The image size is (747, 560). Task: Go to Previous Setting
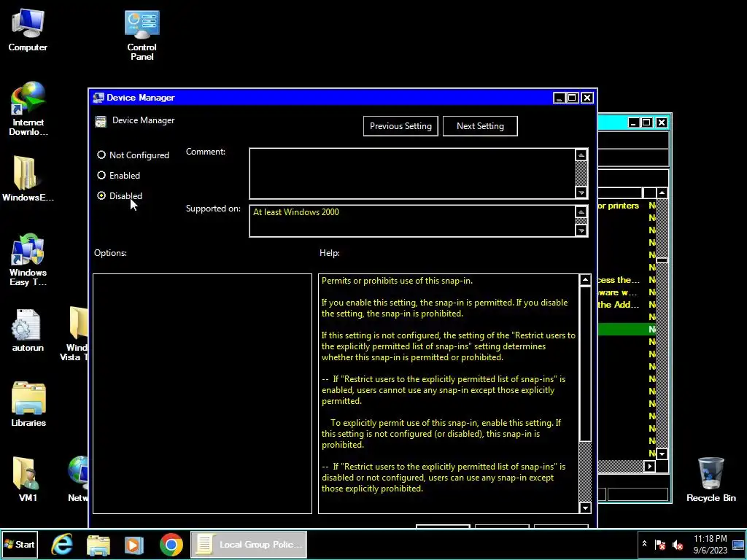(400, 126)
